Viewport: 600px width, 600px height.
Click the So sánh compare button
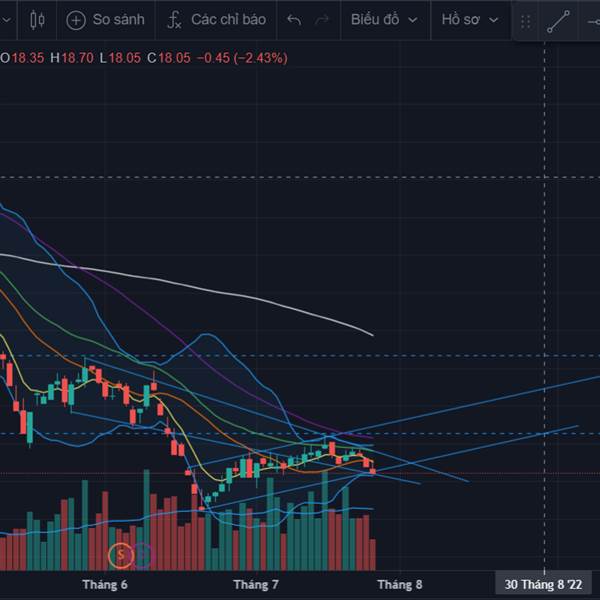pyautogui.click(x=106, y=20)
